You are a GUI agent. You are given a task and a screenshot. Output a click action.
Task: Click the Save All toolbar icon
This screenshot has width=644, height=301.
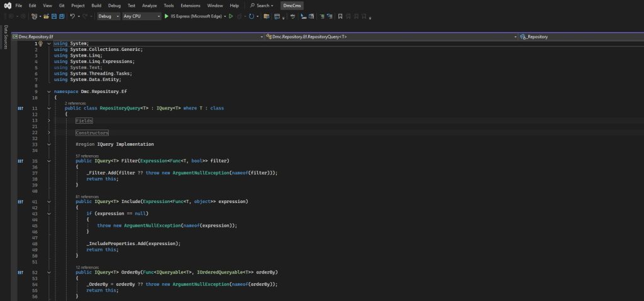pyautogui.click(x=62, y=16)
